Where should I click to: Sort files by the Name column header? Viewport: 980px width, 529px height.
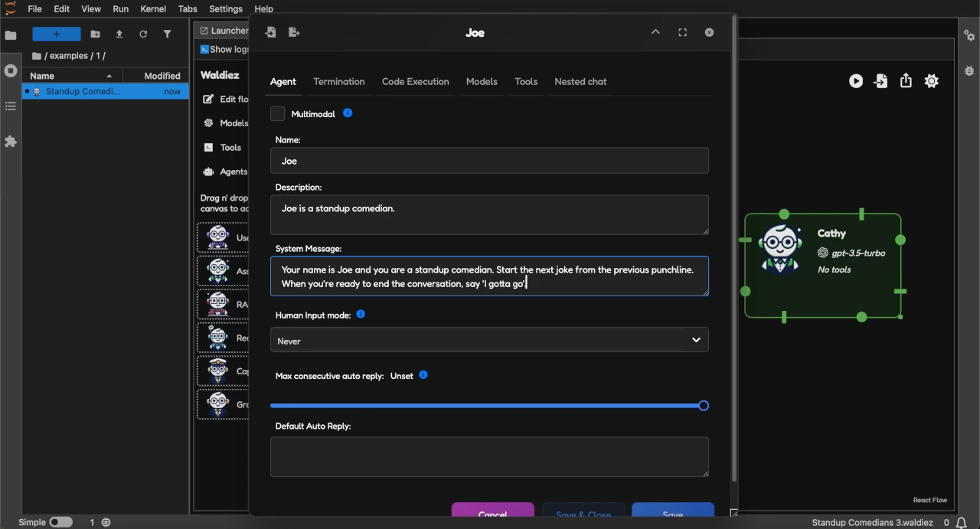click(x=43, y=76)
